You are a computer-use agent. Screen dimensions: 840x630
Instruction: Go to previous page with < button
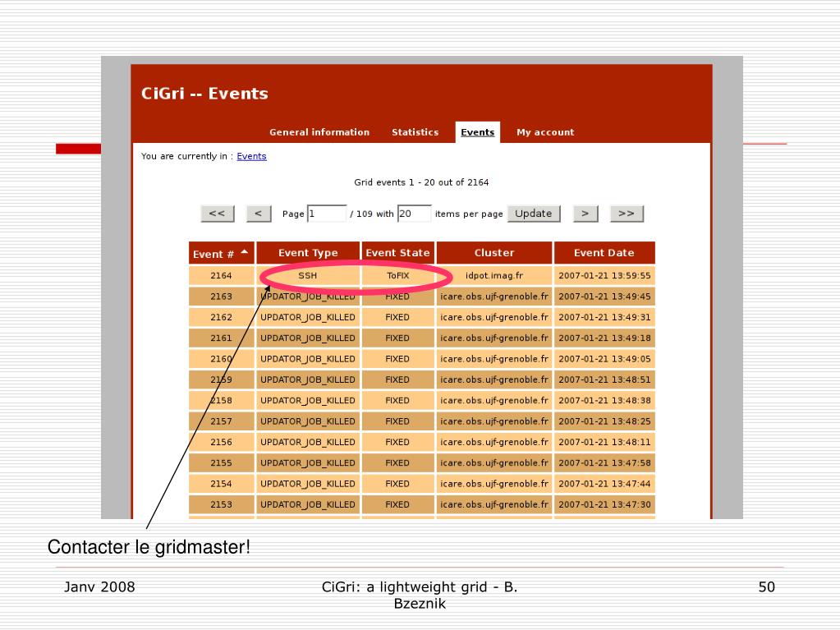tap(258, 214)
